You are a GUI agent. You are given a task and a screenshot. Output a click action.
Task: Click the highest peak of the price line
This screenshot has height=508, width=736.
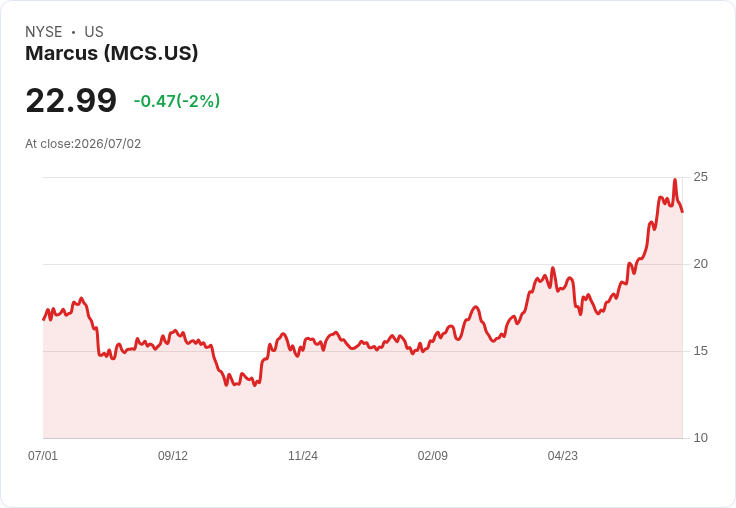675,180
